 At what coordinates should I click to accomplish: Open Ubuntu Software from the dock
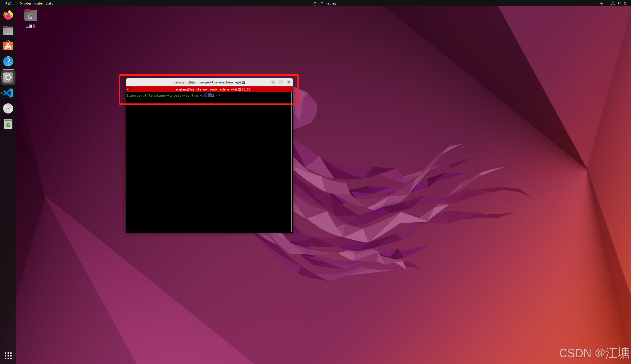click(8, 46)
